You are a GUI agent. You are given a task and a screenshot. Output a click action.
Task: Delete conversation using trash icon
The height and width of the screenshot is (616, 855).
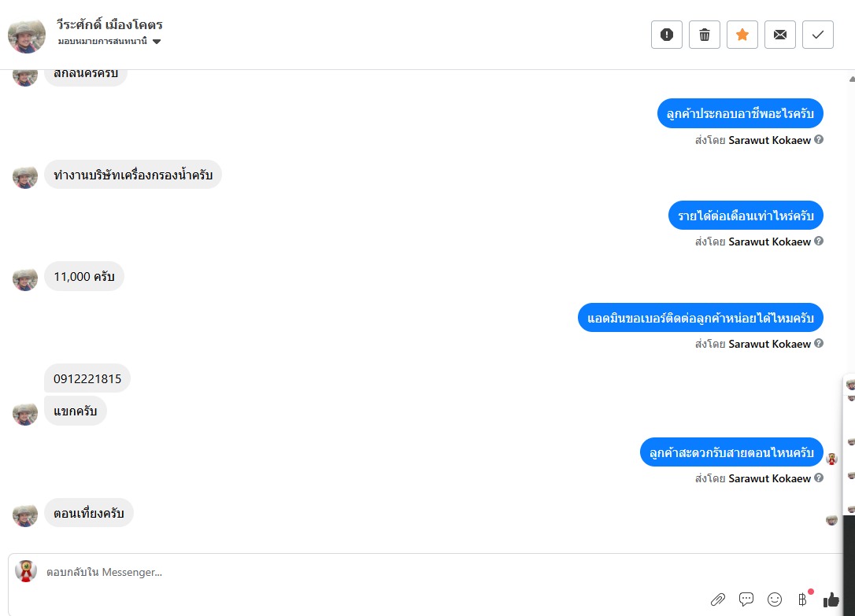coord(705,35)
